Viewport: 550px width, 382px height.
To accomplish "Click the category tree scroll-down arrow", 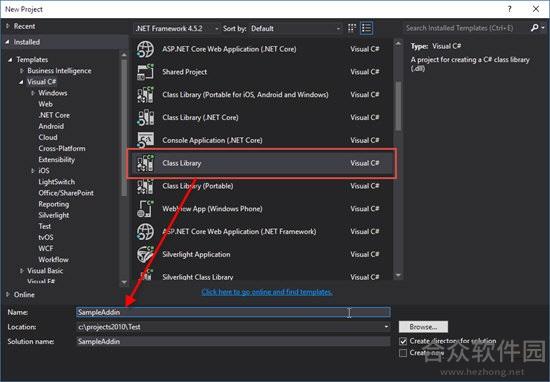I will click(124, 282).
